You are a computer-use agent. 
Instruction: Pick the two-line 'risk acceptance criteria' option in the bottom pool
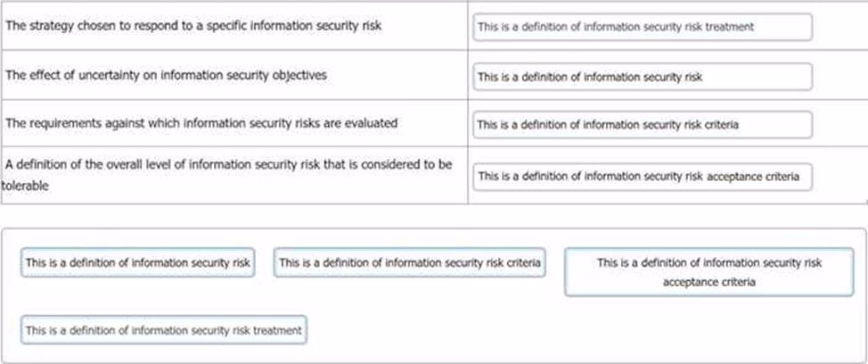pos(708,272)
